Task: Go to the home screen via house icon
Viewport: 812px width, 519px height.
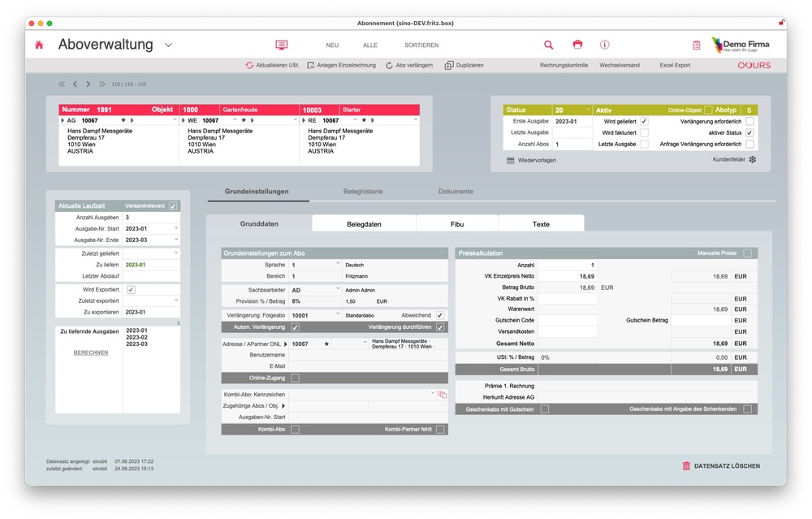Action: click(39, 45)
